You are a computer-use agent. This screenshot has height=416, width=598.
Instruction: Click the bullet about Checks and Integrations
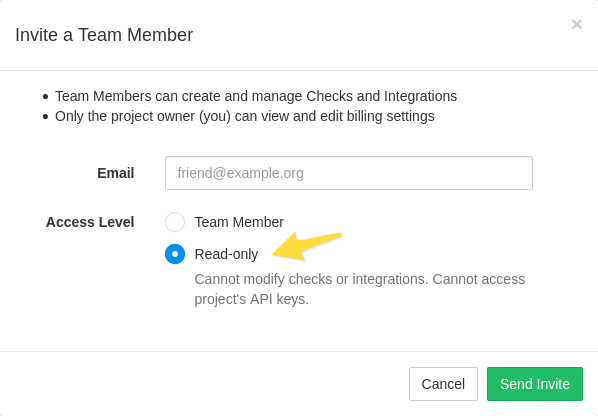click(x=256, y=96)
